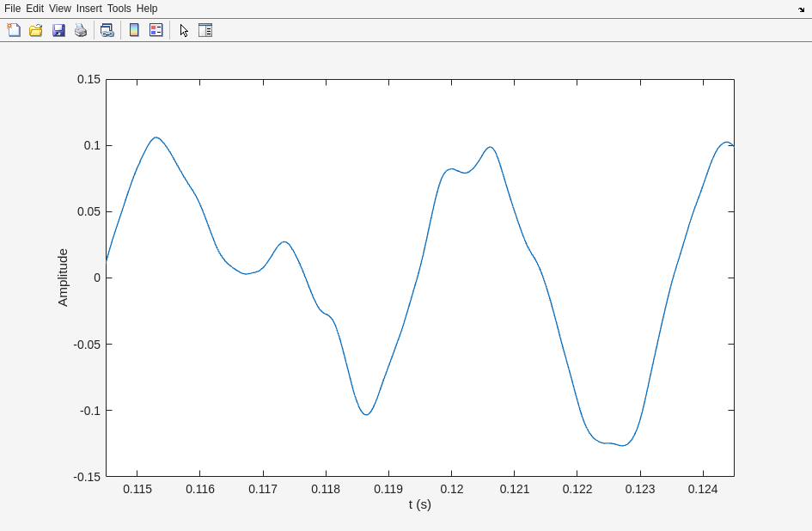The width and height of the screenshot is (812, 531).
Task: Open a file with the folder icon
Action: (x=36, y=30)
